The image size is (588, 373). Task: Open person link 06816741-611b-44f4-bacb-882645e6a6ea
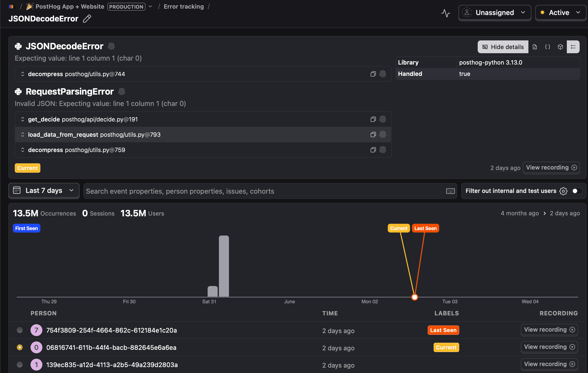pos(111,347)
